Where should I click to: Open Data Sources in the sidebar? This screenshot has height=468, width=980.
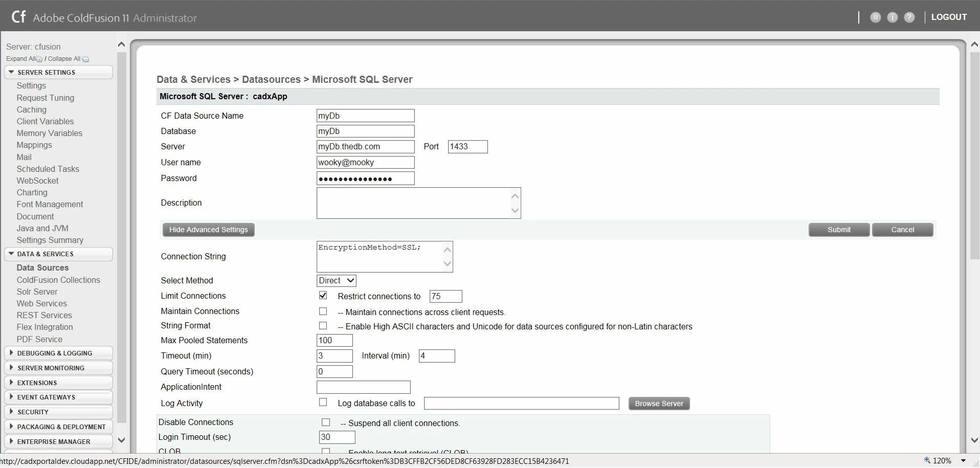pyautogui.click(x=42, y=268)
